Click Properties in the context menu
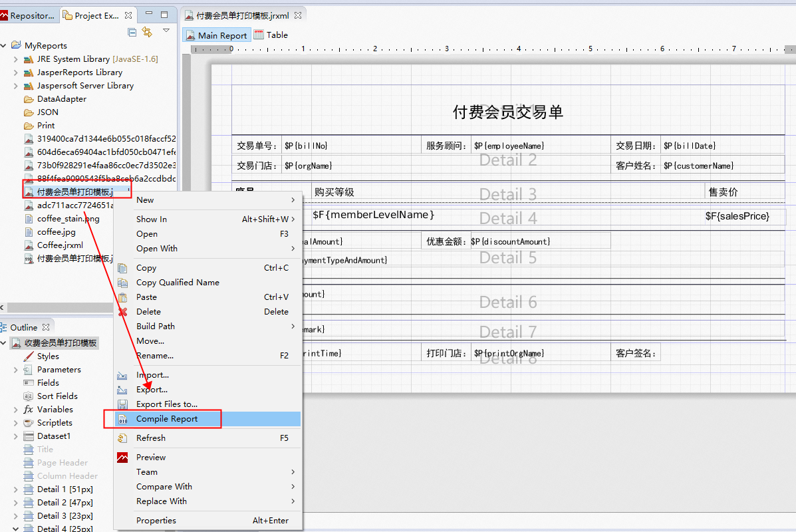Image resolution: width=796 pixels, height=532 pixels. tap(208, 521)
